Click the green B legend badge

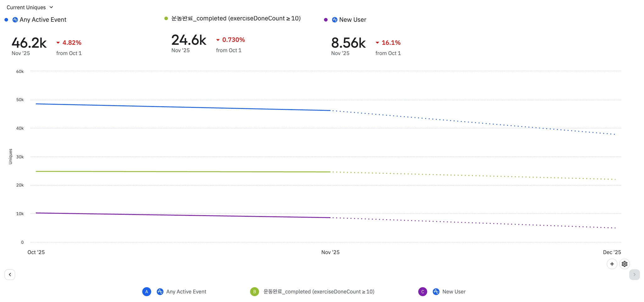pos(254,292)
